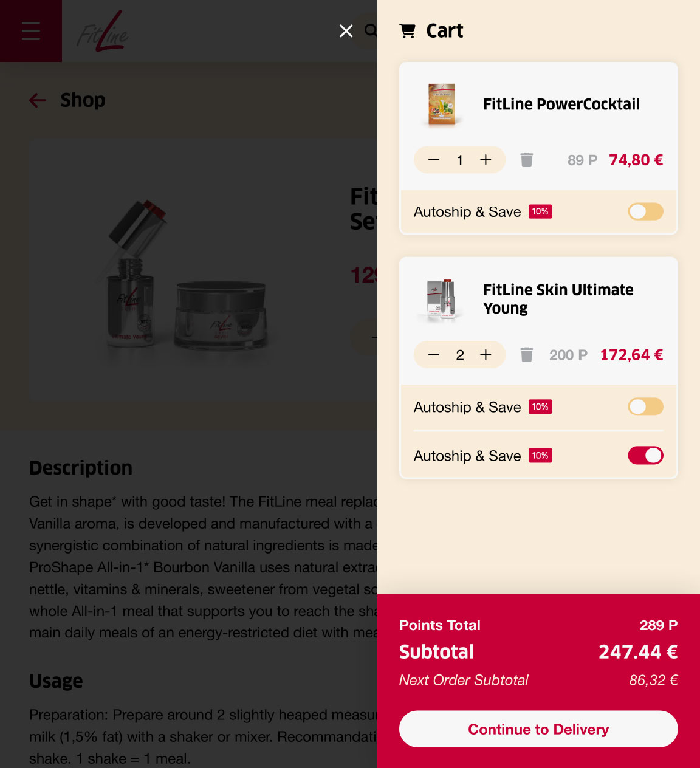Enable Autoship & Save for PowerCocktail

coord(645,211)
